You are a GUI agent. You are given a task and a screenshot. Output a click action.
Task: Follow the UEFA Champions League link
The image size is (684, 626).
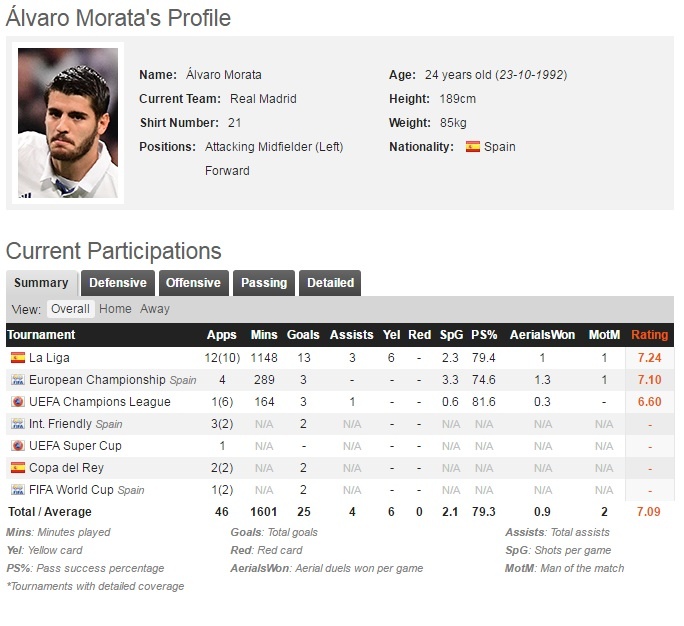click(x=100, y=402)
